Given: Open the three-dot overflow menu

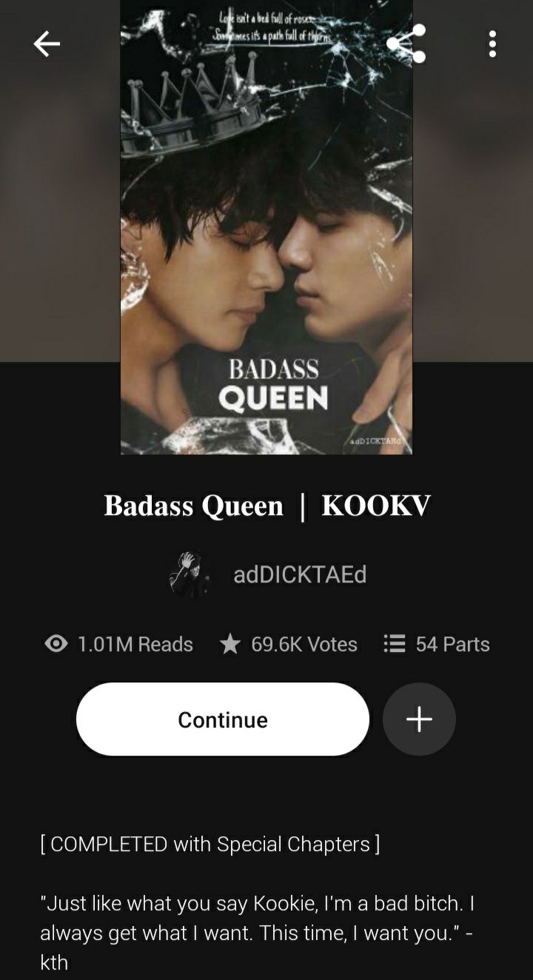Looking at the screenshot, I should click(492, 44).
